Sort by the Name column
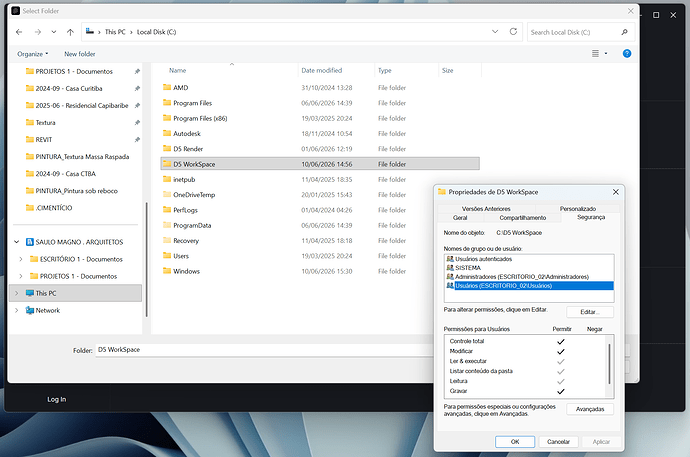690x457 pixels. (178, 70)
